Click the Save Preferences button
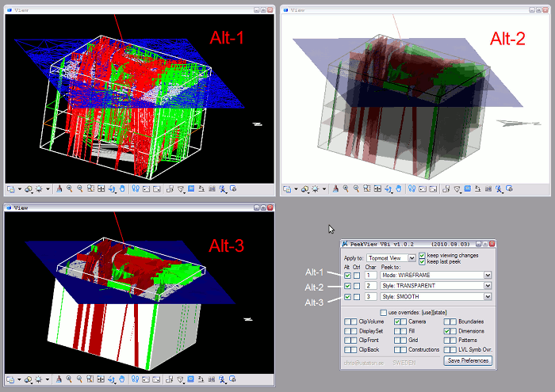 [469, 360]
